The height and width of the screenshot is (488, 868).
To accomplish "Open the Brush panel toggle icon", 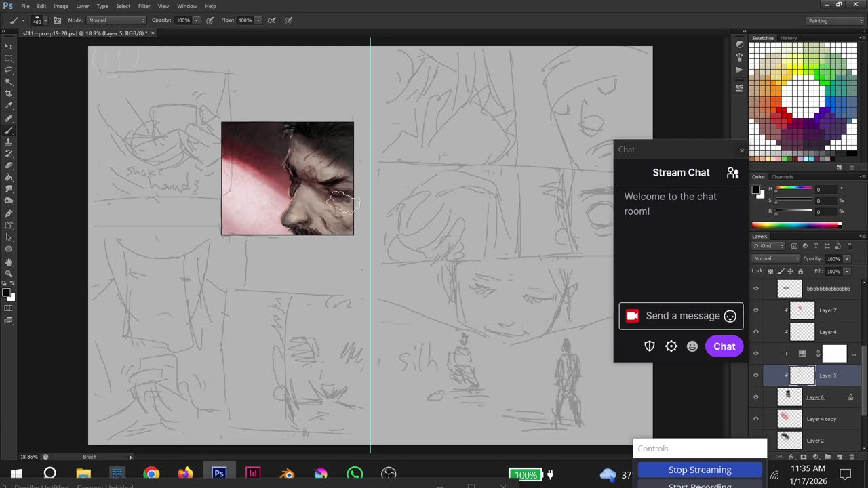I will coord(57,20).
